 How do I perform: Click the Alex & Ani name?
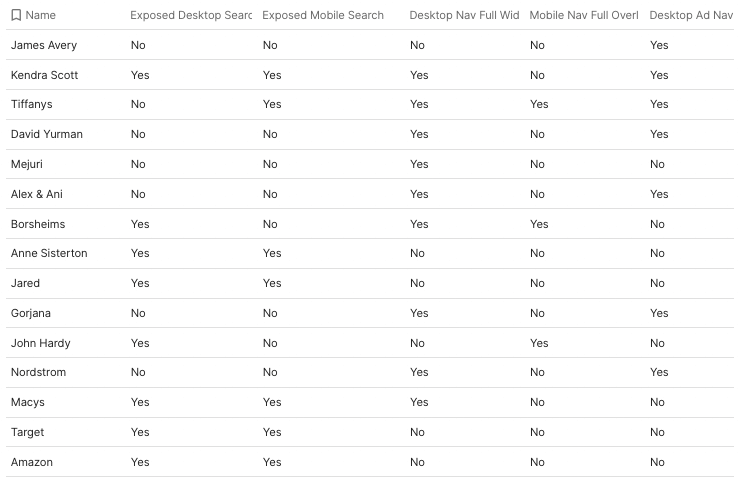click(37, 194)
